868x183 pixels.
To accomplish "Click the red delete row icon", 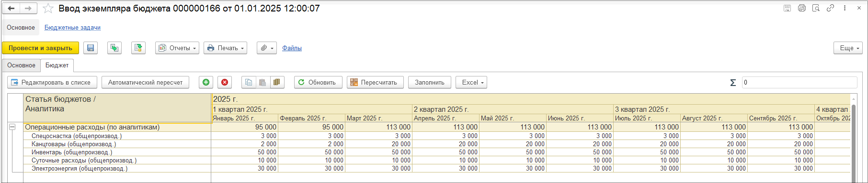I will tap(225, 82).
